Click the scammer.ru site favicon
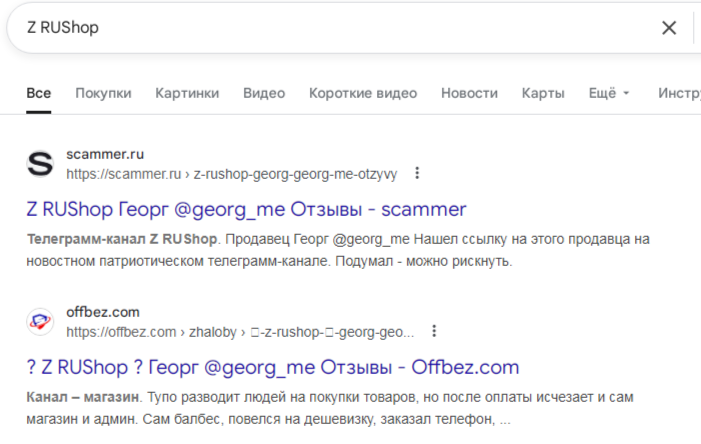The image size is (701, 444). tap(39, 163)
